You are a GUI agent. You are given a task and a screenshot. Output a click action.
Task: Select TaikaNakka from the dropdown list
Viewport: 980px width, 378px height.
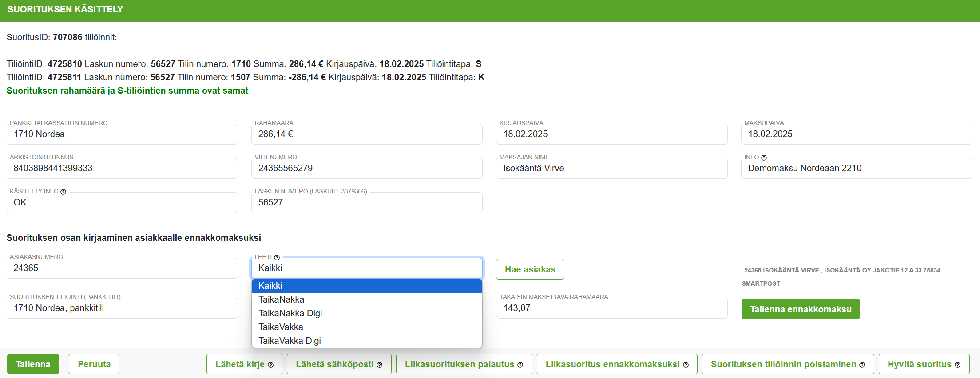coord(367,299)
